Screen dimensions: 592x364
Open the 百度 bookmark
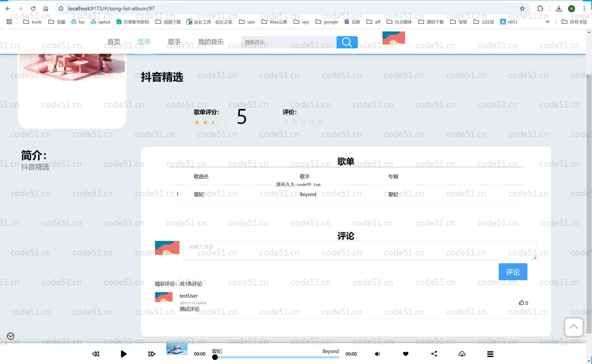coord(352,22)
